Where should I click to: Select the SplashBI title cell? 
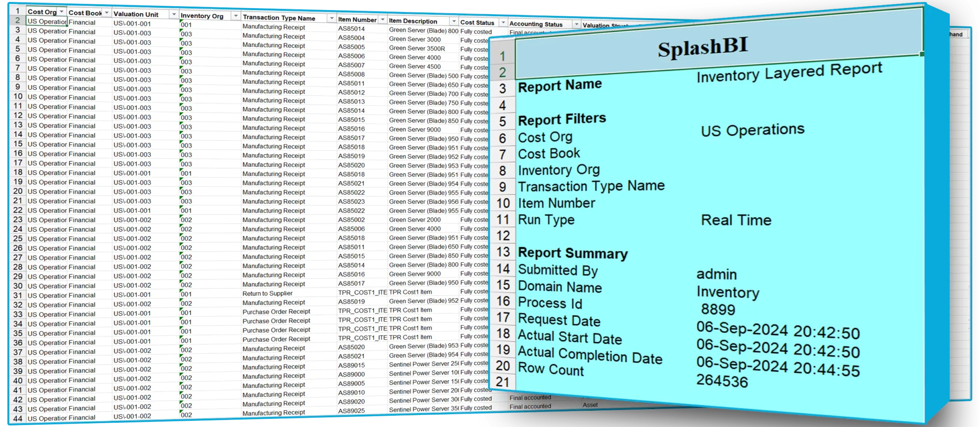tap(702, 48)
